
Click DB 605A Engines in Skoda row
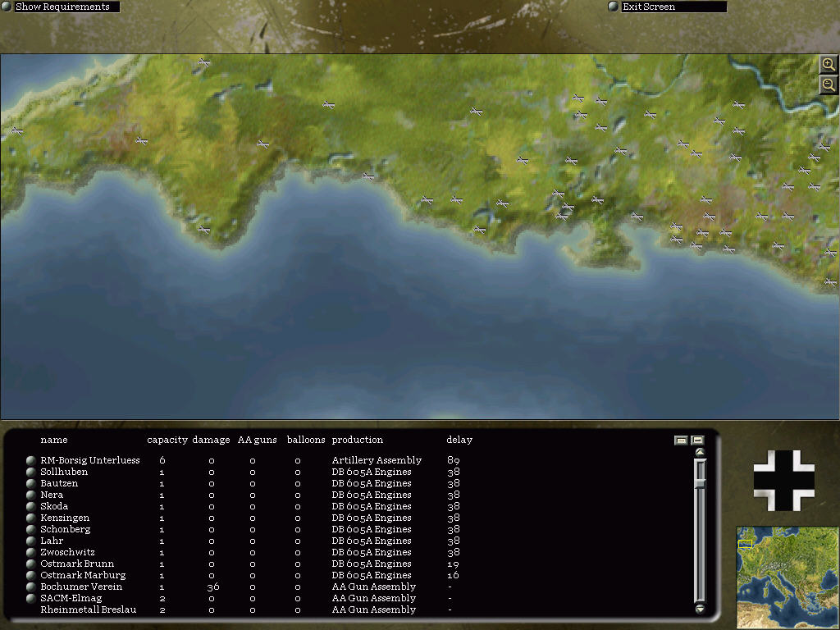pos(372,506)
